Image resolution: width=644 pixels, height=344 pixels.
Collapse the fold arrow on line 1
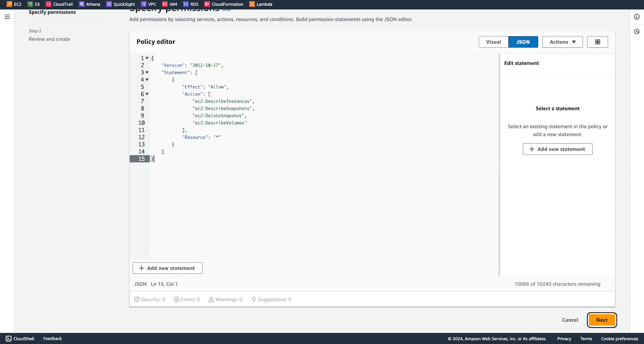click(147, 58)
